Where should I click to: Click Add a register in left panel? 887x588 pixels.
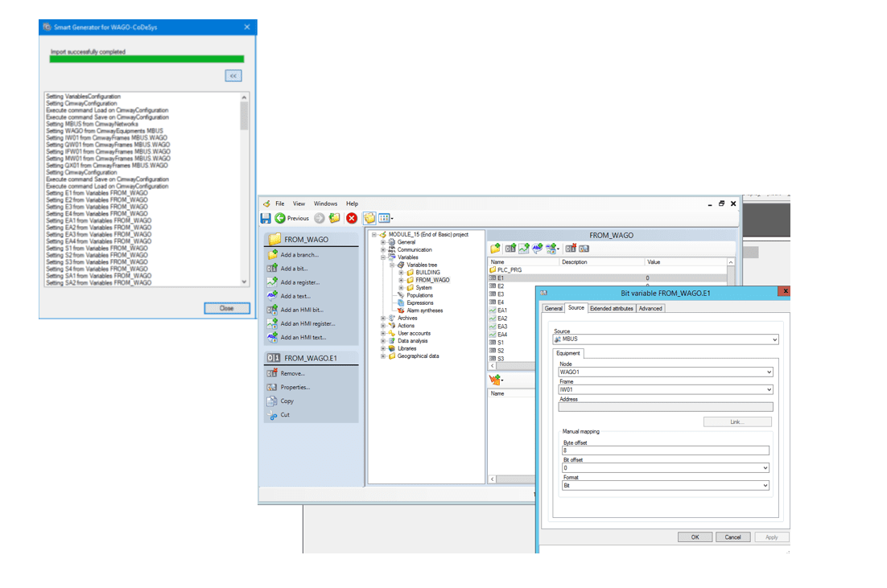coord(299,282)
